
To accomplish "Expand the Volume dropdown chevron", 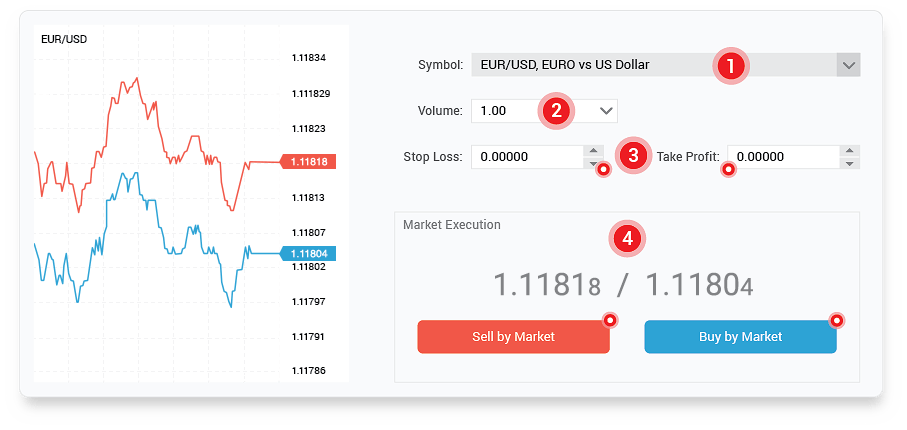I will pos(606,111).
